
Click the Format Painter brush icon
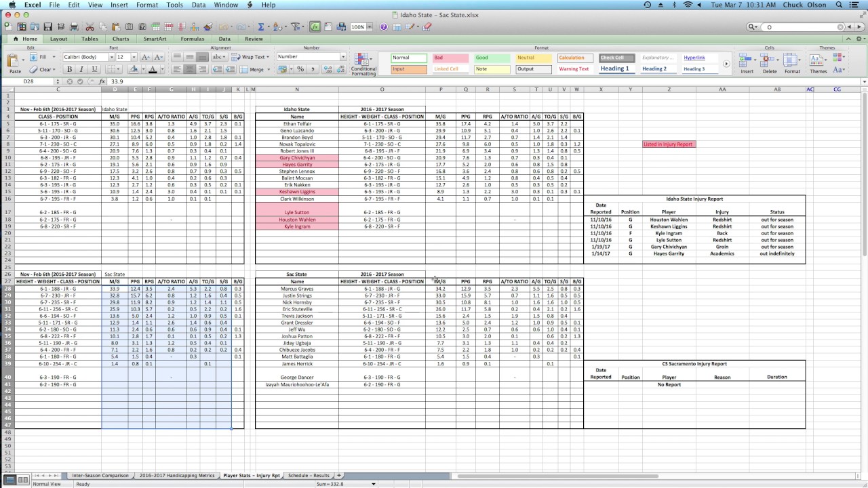pyautogui.click(x=208, y=26)
